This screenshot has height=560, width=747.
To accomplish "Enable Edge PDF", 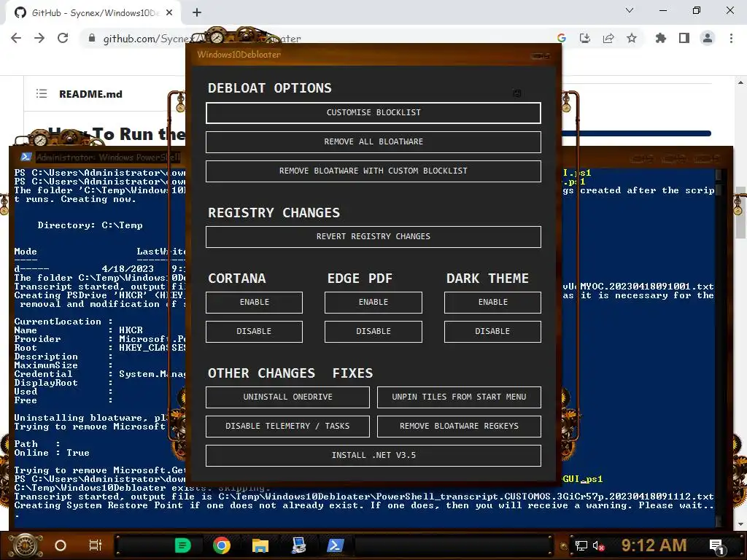I will pos(373,303).
